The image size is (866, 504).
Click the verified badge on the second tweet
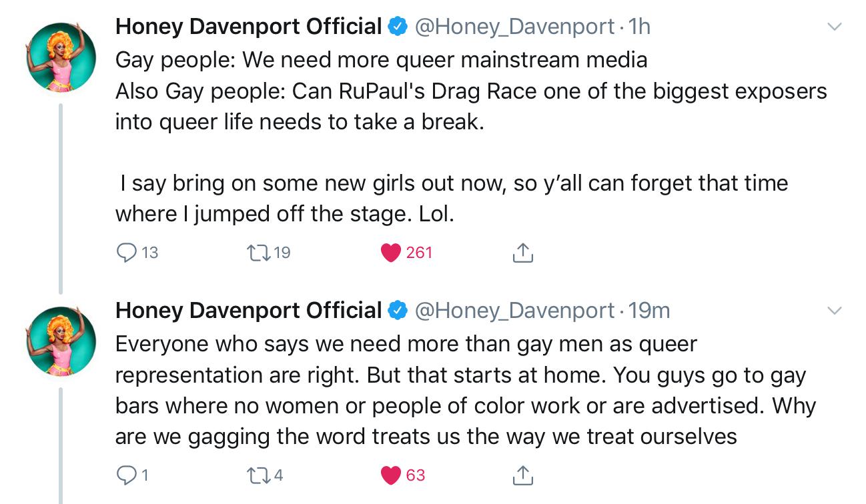pyautogui.click(x=396, y=311)
